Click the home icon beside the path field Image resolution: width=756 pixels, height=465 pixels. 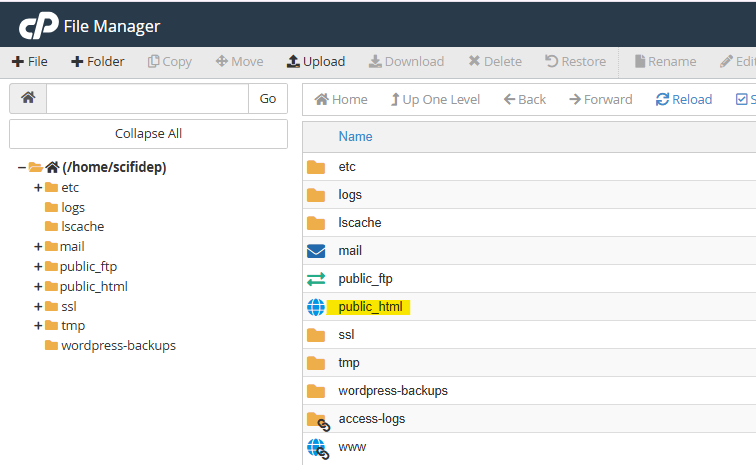tap(28, 99)
